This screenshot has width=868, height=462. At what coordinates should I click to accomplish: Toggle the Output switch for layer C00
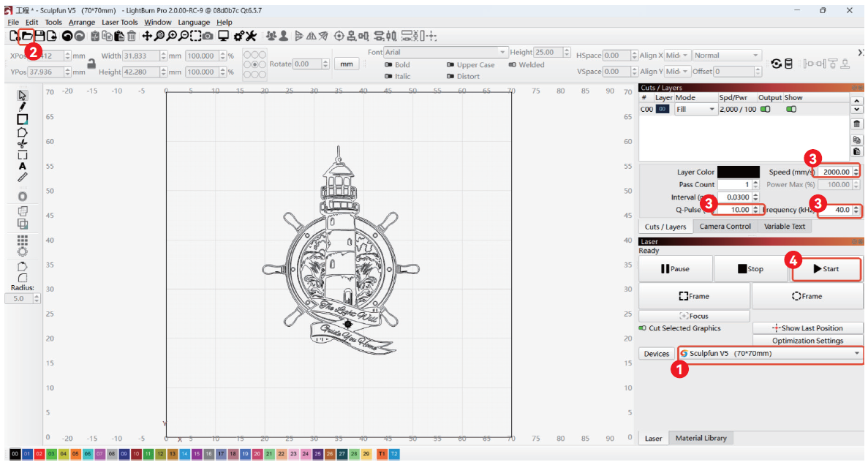pyautogui.click(x=766, y=109)
